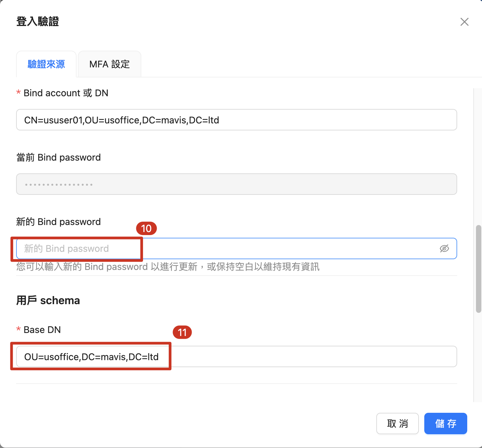Click the 登入驗證 dialog title

[38, 21]
